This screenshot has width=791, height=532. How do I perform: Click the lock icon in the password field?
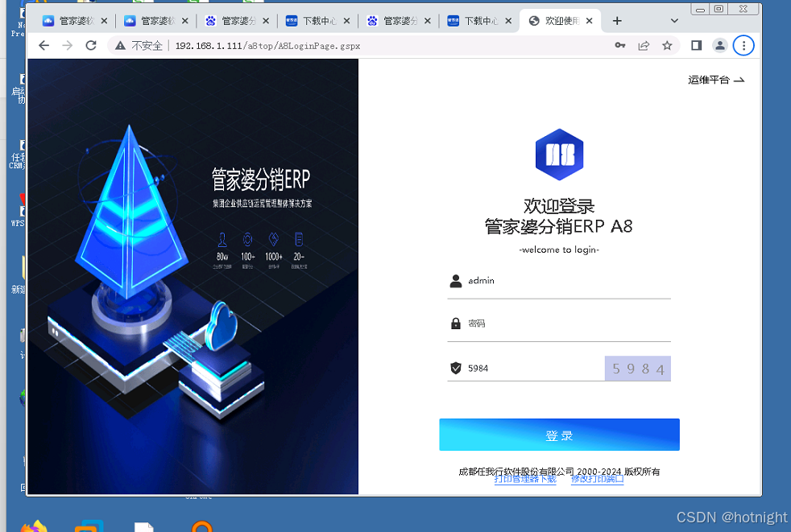(x=455, y=323)
